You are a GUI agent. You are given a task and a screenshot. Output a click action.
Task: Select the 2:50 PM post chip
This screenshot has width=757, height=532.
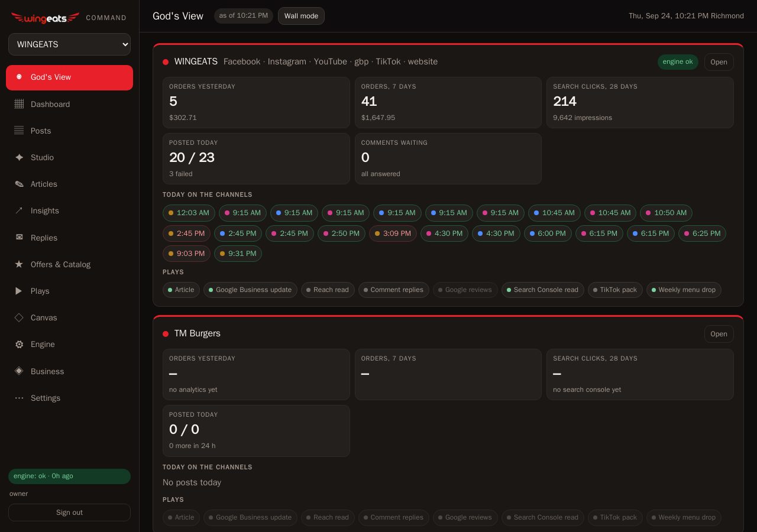pyautogui.click(x=341, y=233)
